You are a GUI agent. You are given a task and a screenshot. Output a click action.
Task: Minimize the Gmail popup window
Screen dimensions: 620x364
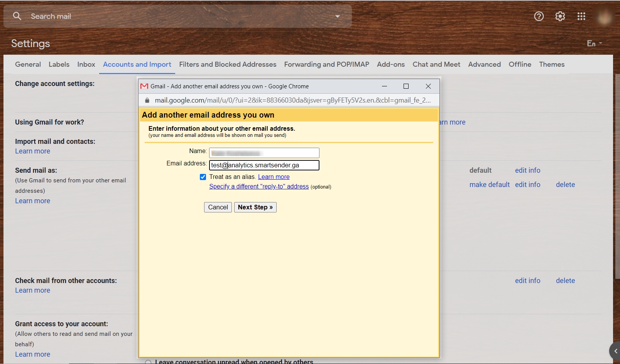pos(384,86)
